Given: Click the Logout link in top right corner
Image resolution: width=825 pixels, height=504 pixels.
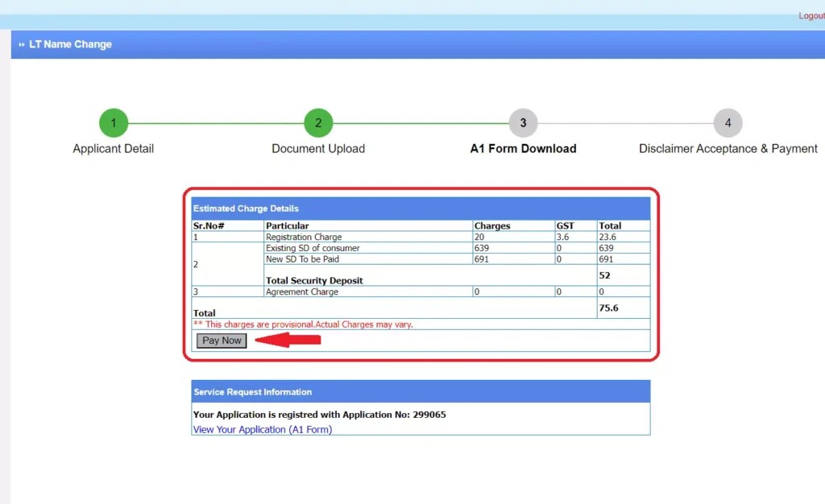Looking at the screenshot, I should coord(810,15).
